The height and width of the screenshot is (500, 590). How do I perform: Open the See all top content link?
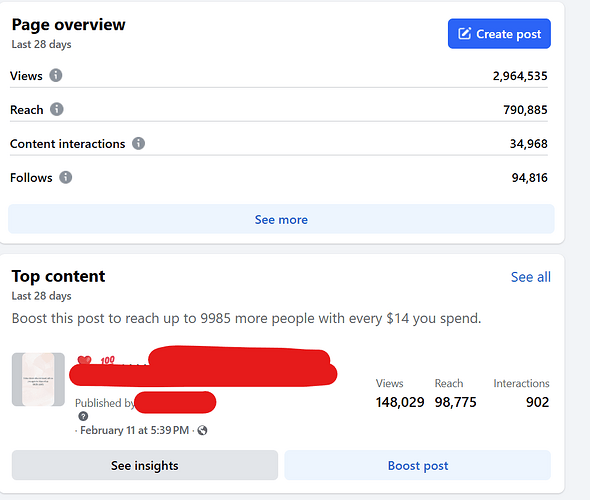coord(531,277)
